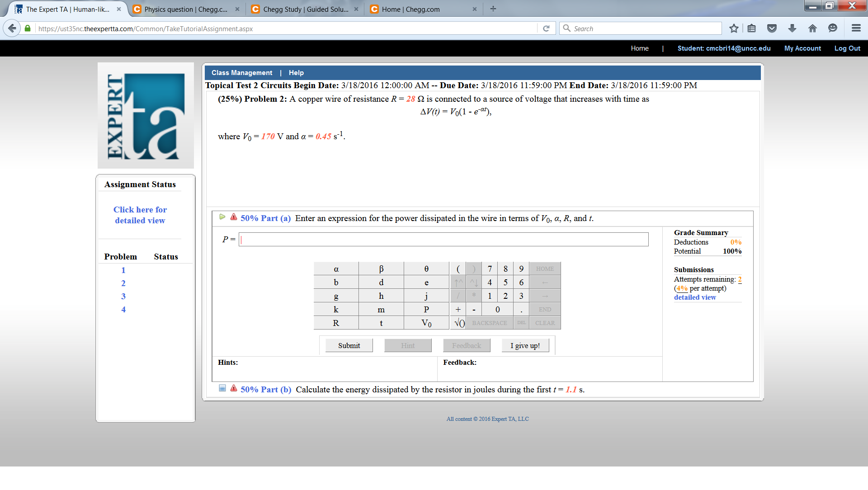Viewport: 868px width, 490px height.
Task: Switch to Chegg Study Guided Solutions tab
Action: click(x=305, y=9)
